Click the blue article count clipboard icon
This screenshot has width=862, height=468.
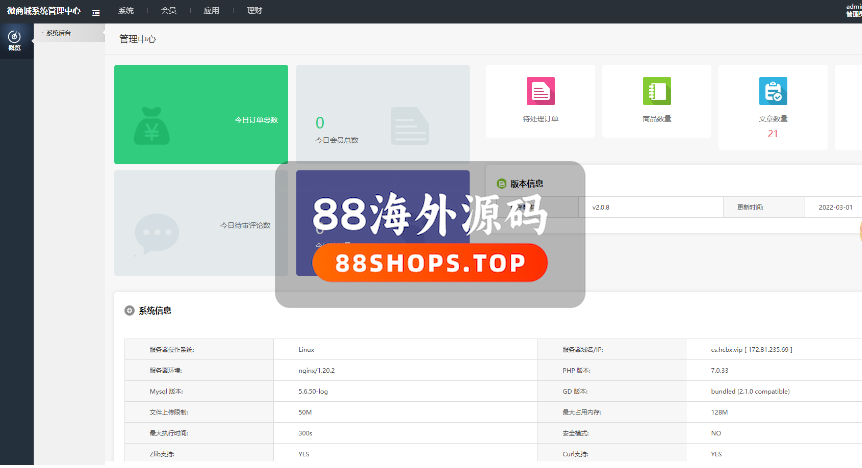[772, 91]
